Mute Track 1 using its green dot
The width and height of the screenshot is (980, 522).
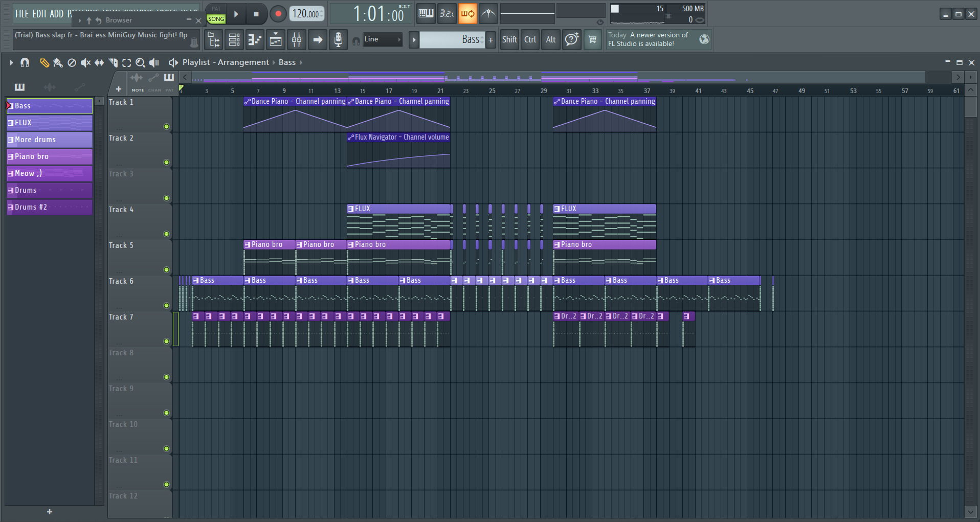[x=166, y=126]
